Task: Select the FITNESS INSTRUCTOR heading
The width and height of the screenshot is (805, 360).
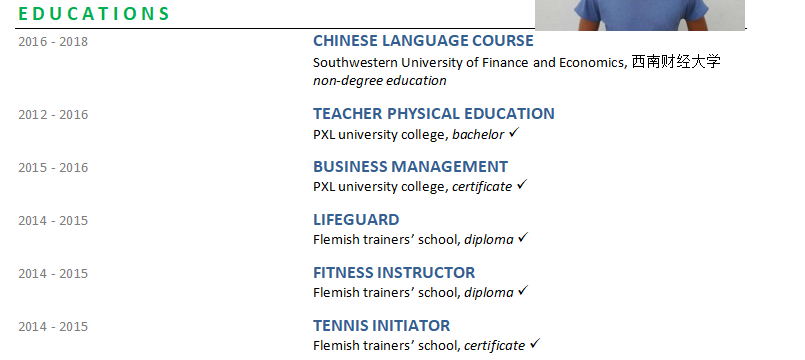Action: 394,272
